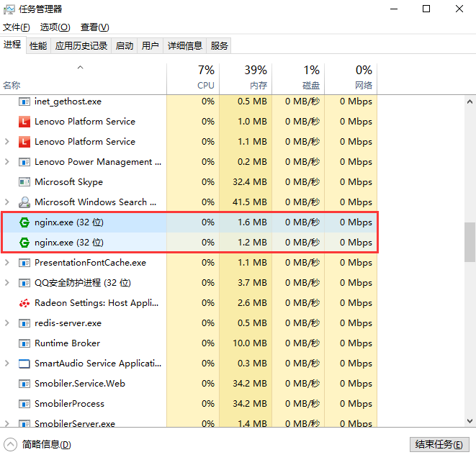
Task: Select the Runtime Broker process name
Action: (67, 343)
